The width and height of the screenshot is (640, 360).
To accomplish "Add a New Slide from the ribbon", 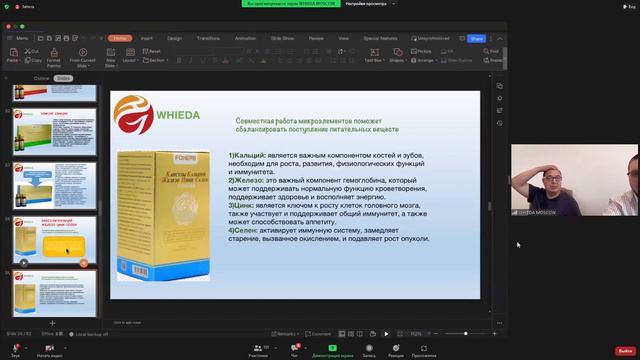I will click(x=111, y=57).
